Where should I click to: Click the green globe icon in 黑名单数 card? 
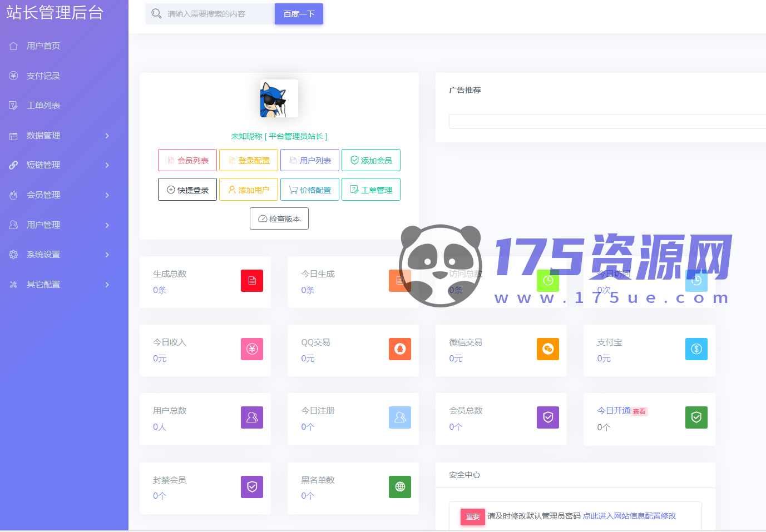[400, 487]
